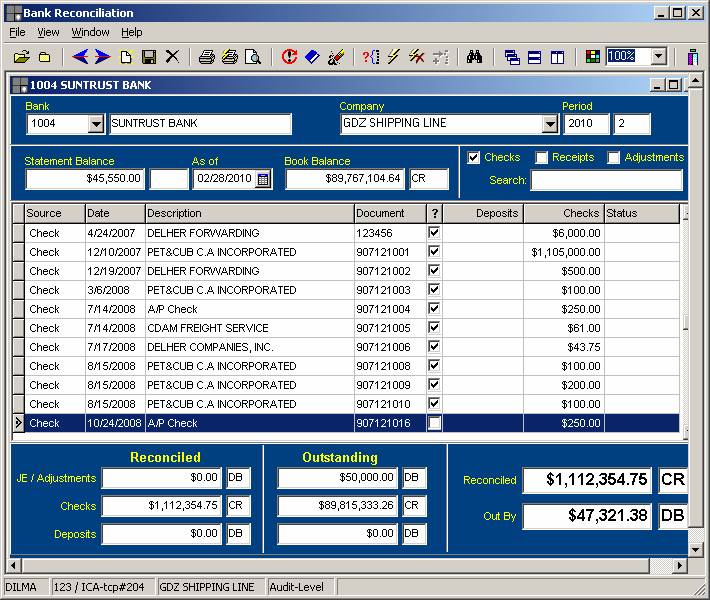The height and width of the screenshot is (600, 710).
Task: Enable the Receipts filter checkbox
Action: pos(541,157)
